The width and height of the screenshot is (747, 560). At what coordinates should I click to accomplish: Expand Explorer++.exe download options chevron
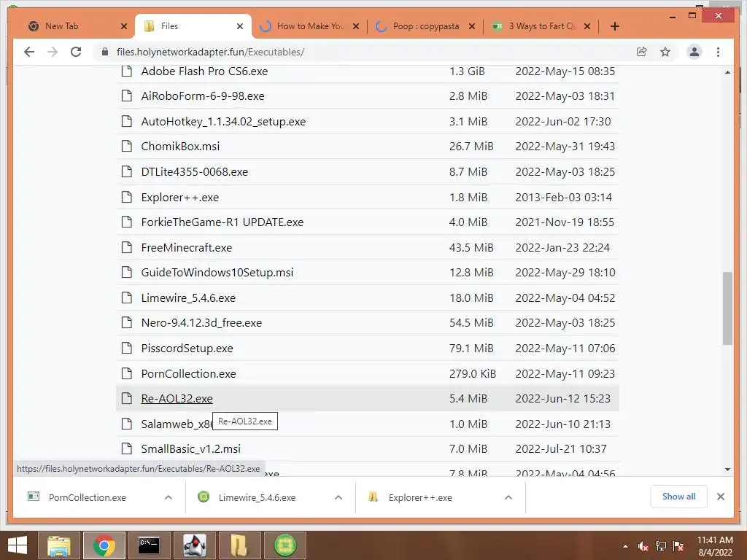pyautogui.click(x=508, y=497)
